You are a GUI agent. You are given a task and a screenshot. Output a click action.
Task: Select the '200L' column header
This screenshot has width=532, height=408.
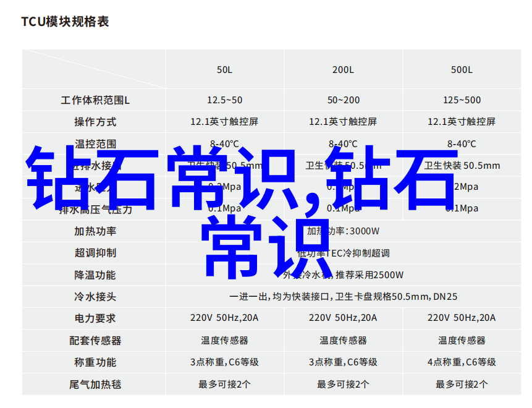(343, 70)
